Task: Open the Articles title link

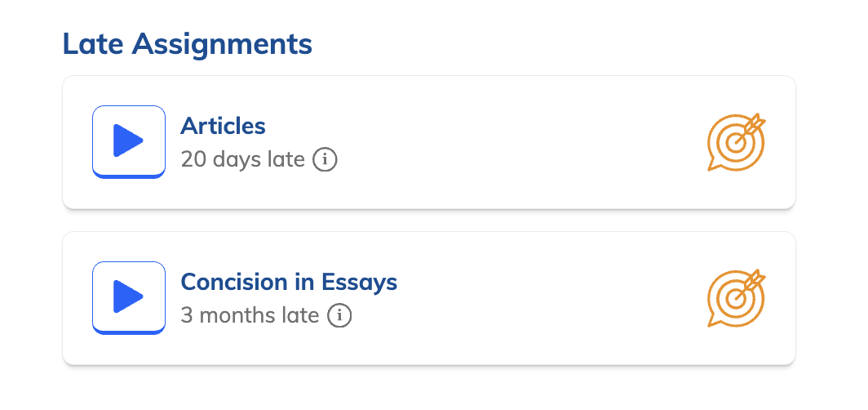Action: (223, 127)
